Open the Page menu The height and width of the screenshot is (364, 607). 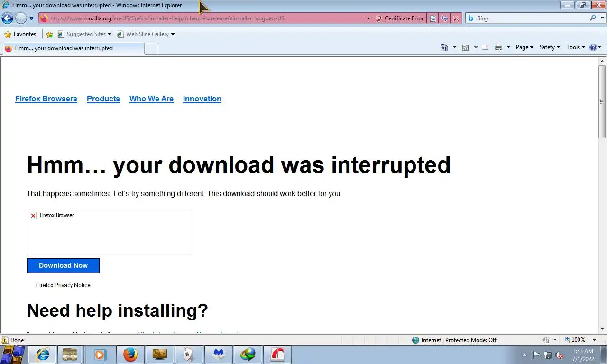(524, 47)
